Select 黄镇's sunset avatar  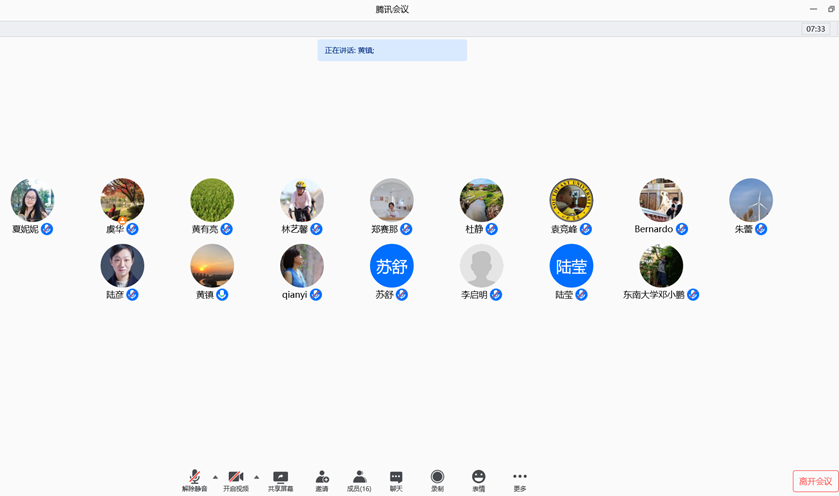point(212,266)
